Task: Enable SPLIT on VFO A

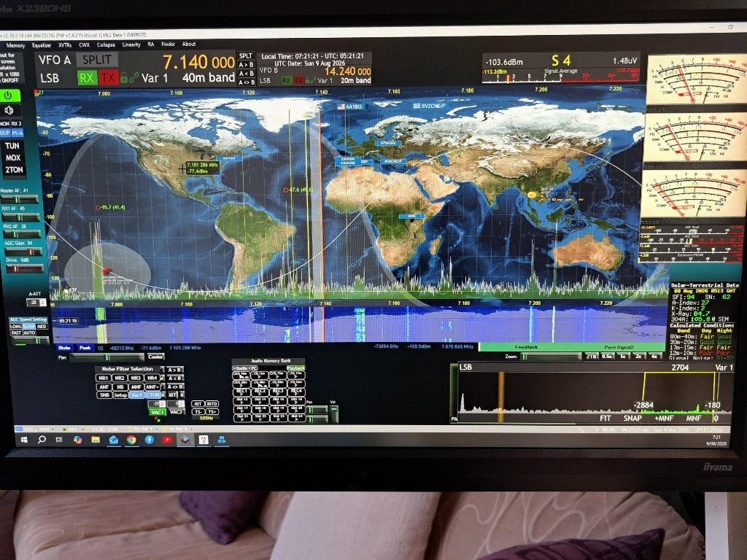Action: coord(97,60)
